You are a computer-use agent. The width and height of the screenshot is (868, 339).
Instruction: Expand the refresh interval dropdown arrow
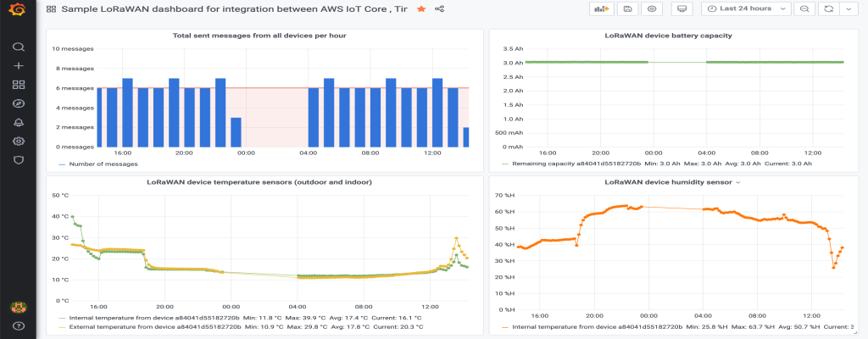point(849,8)
